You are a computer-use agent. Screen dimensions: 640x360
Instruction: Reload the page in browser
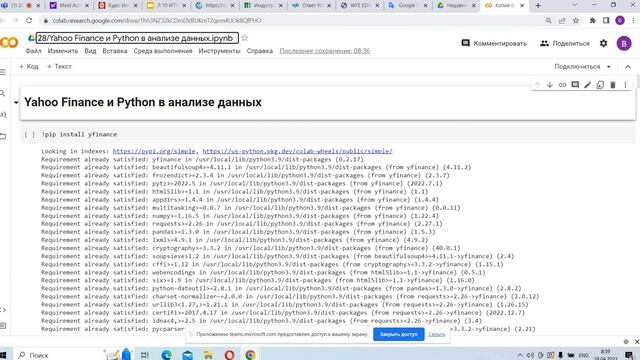pyautogui.click(x=29, y=20)
